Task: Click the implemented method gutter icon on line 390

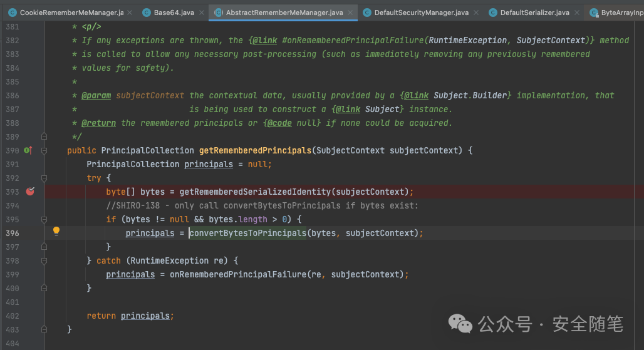Action: [x=28, y=150]
